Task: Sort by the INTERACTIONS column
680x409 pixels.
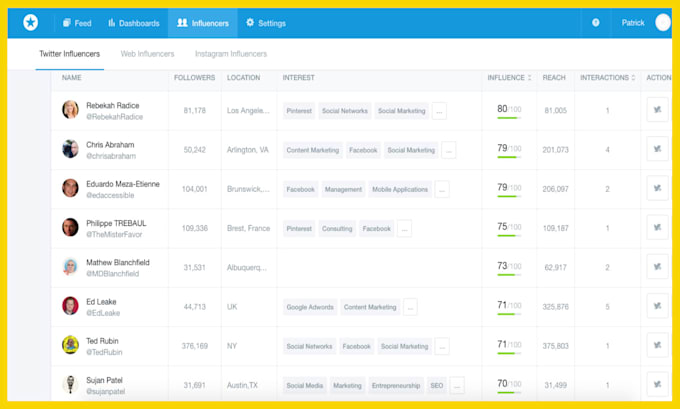Action: coord(608,78)
